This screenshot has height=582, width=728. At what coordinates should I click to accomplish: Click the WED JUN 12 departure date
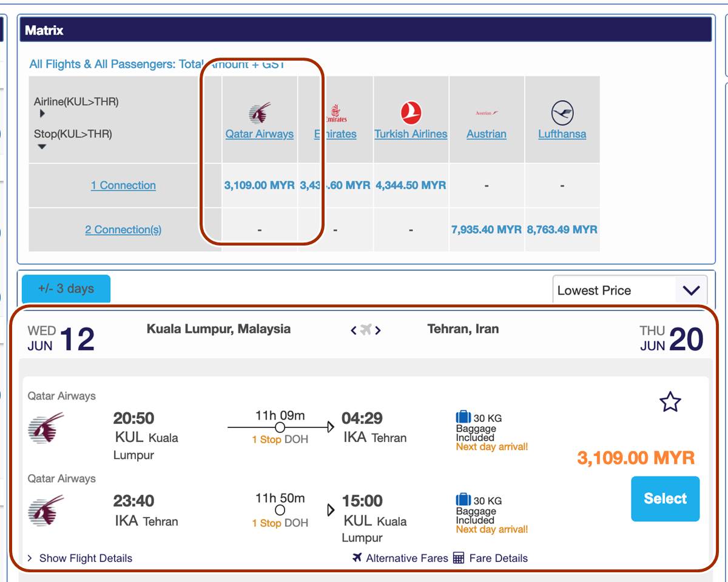pos(61,338)
